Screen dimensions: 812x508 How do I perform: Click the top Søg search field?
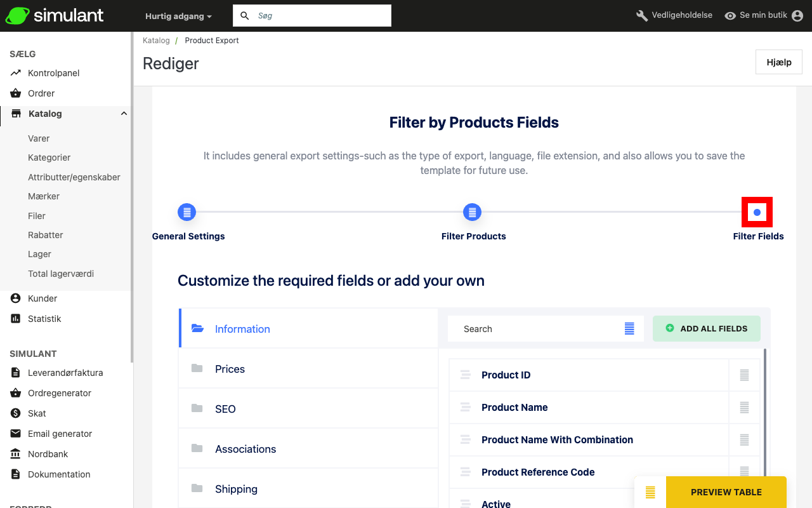[320, 16]
